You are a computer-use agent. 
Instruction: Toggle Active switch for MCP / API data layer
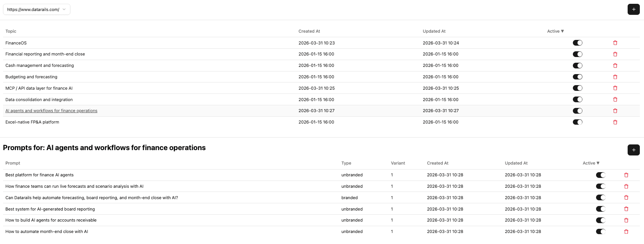(577, 88)
